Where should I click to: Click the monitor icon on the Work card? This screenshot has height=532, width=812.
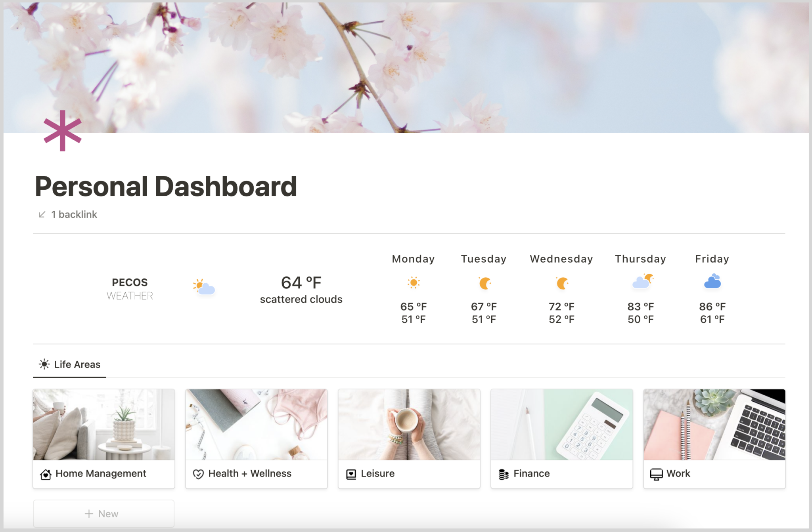(656, 473)
